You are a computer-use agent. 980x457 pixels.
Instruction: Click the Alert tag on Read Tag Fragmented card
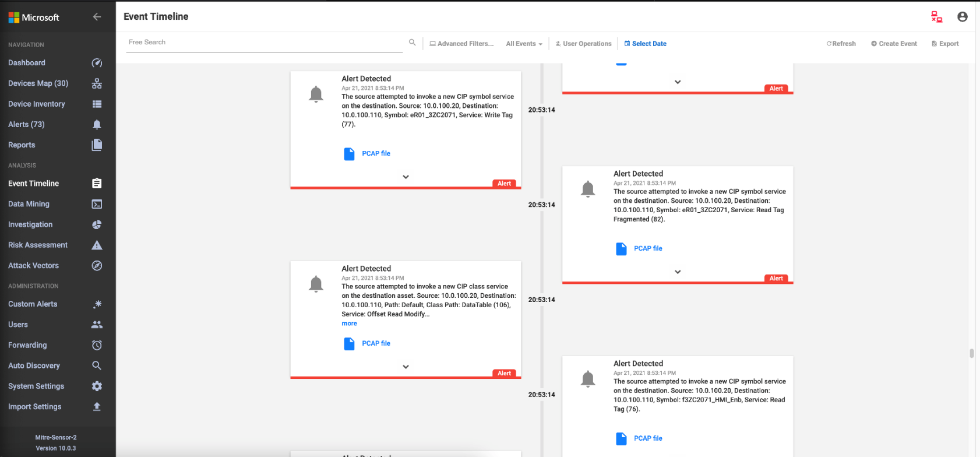[776, 279]
